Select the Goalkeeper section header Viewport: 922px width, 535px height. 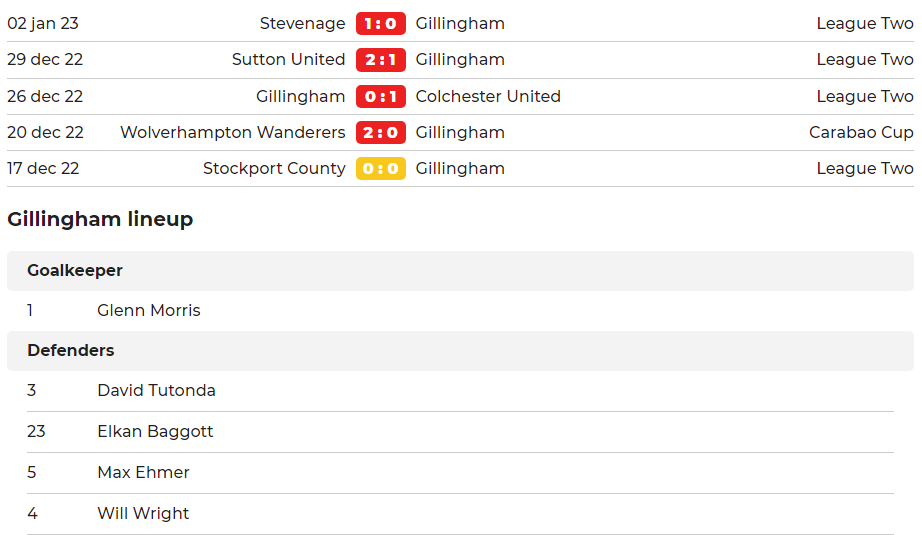point(460,270)
